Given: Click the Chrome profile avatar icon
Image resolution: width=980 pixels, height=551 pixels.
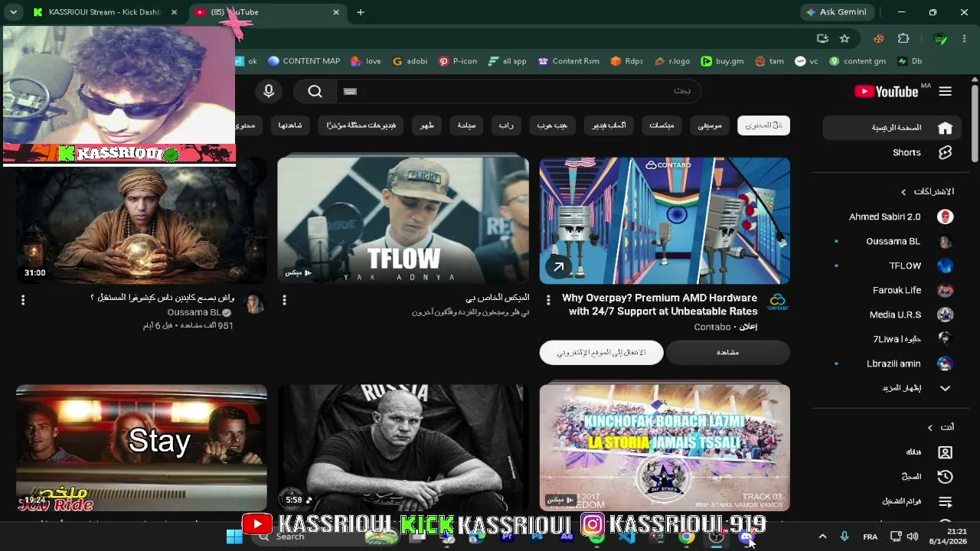Looking at the screenshot, I should point(941,38).
